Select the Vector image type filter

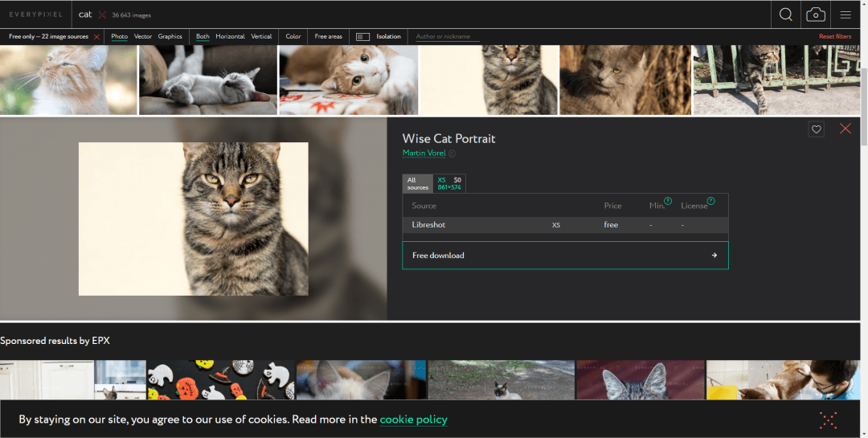pos(143,37)
